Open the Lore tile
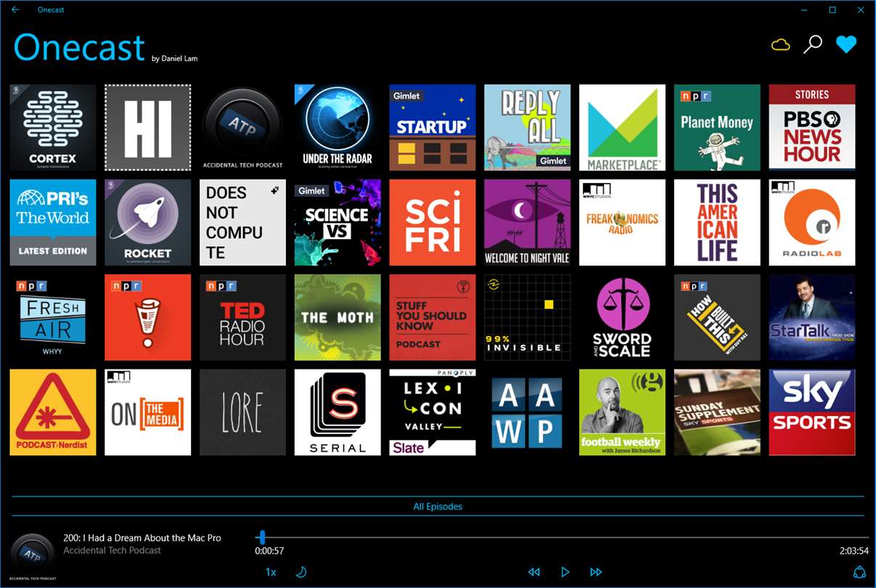876x588 pixels. click(243, 412)
